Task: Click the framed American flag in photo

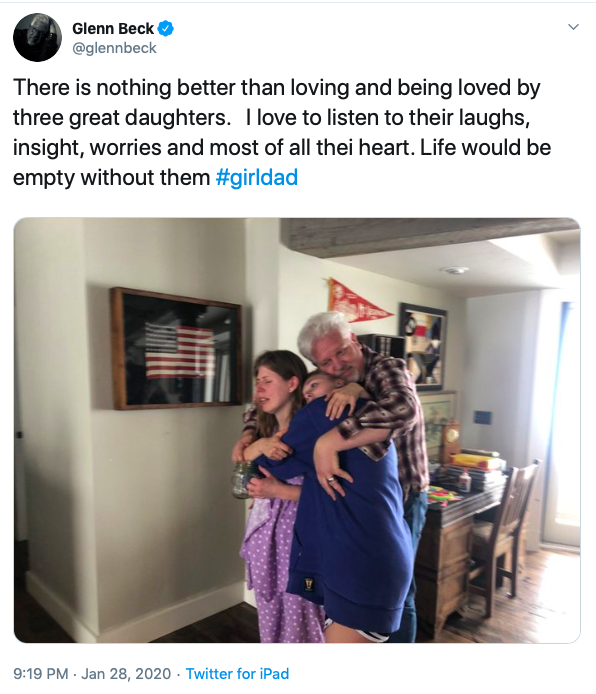Action: [x=176, y=348]
